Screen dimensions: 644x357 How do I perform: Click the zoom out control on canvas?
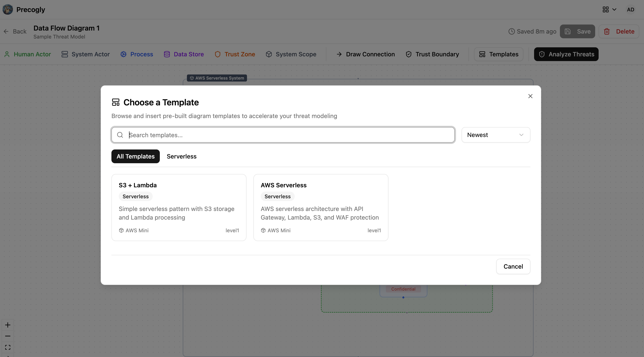click(8, 336)
